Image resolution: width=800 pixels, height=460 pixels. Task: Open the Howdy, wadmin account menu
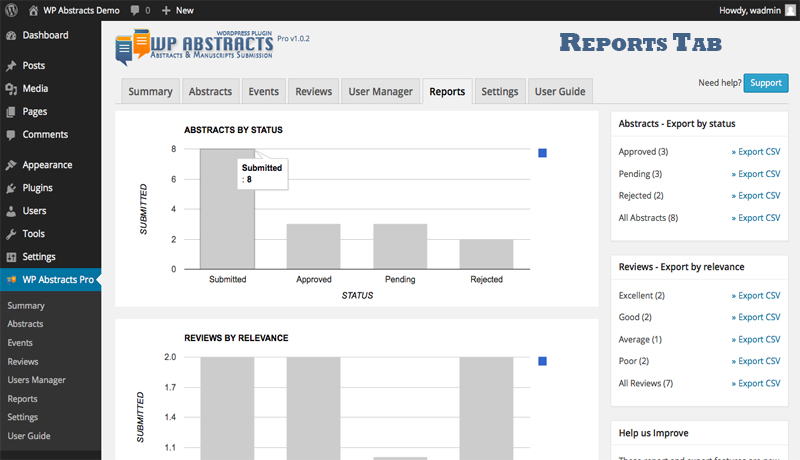pyautogui.click(x=749, y=10)
